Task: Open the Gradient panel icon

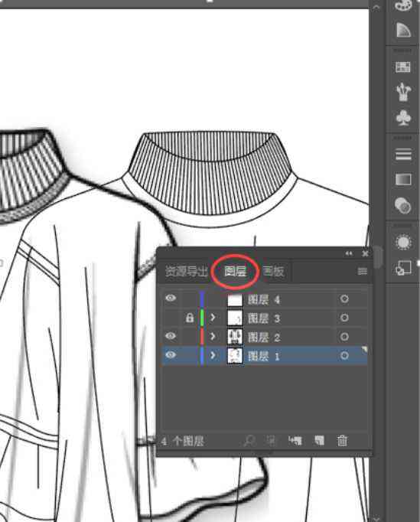Action: (x=403, y=179)
